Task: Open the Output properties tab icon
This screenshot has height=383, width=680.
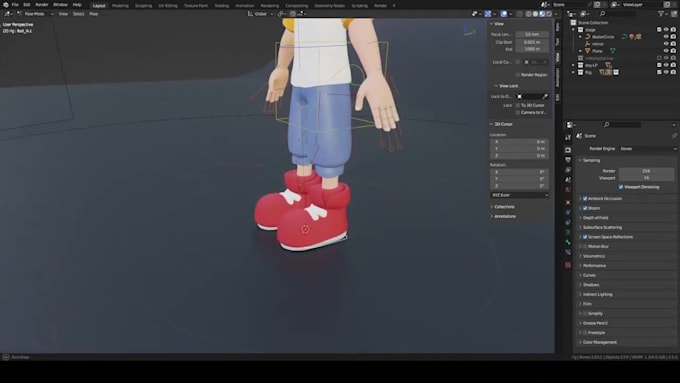Action: 568,160
